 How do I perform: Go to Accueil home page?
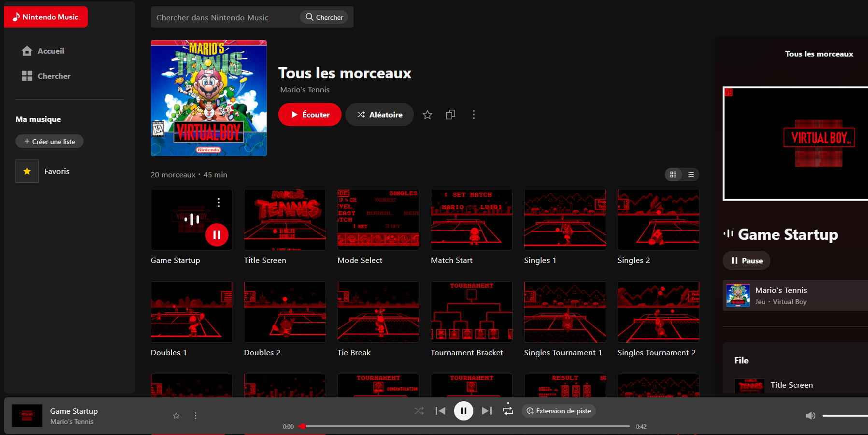point(43,51)
